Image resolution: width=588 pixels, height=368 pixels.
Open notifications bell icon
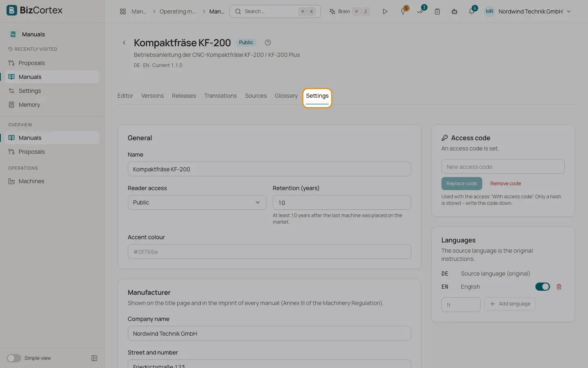click(x=472, y=11)
